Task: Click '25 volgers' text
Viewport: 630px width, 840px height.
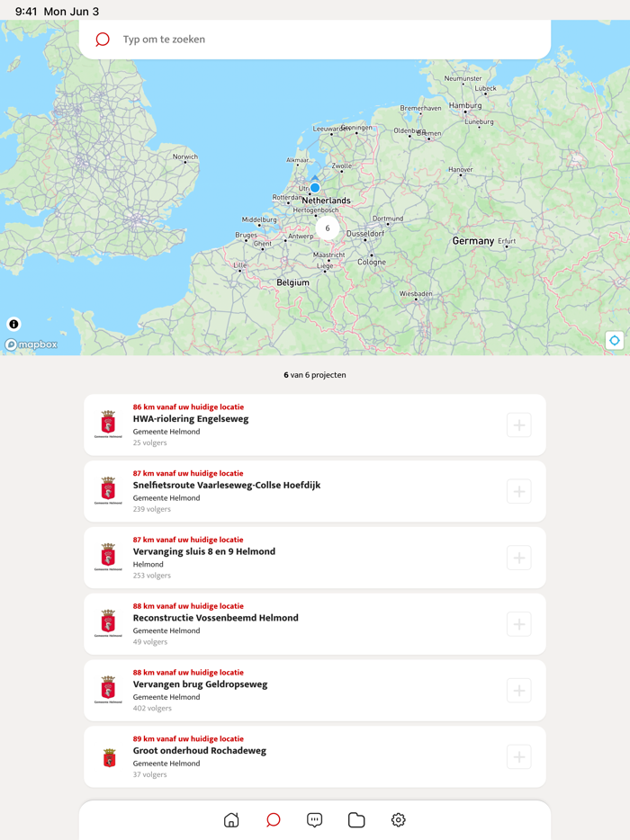Action: [x=149, y=442]
